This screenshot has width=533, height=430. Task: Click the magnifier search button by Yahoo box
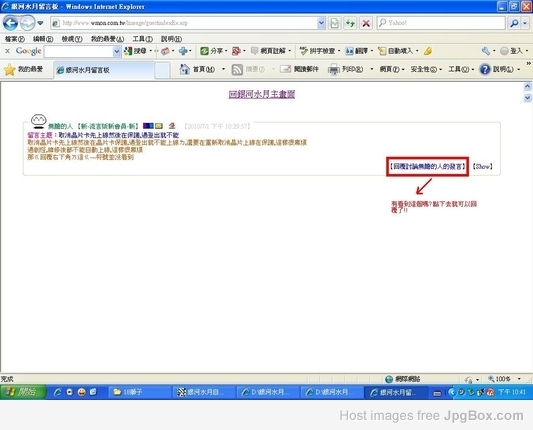[514, 23]
